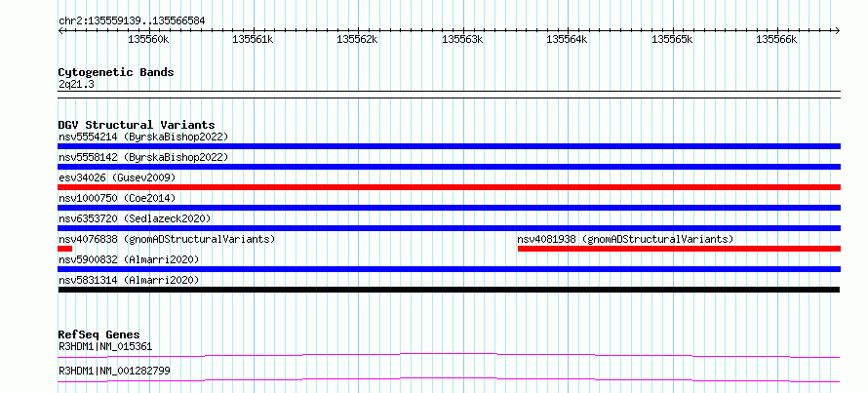Open the nsv4081938 (gnomADStructuralVariants) label
This screenshot has width=868, height=393.
pyautogui.click(x=625, y=239)
